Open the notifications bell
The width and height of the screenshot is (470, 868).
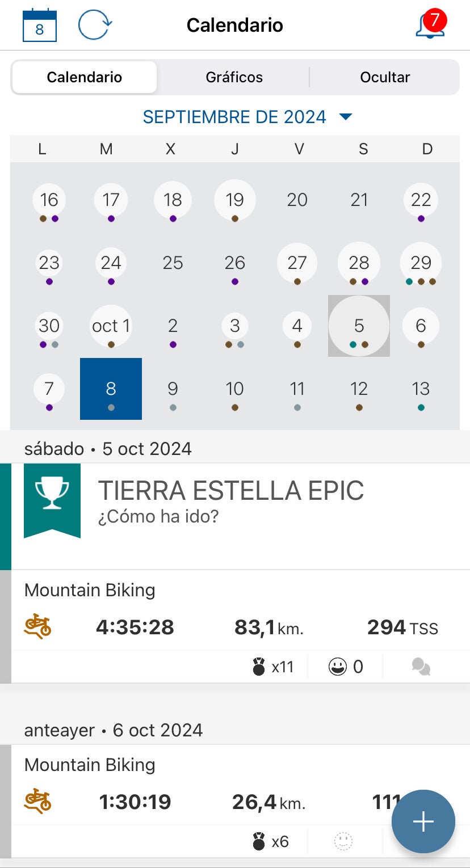pyautogui.click(x=430, y=25)
